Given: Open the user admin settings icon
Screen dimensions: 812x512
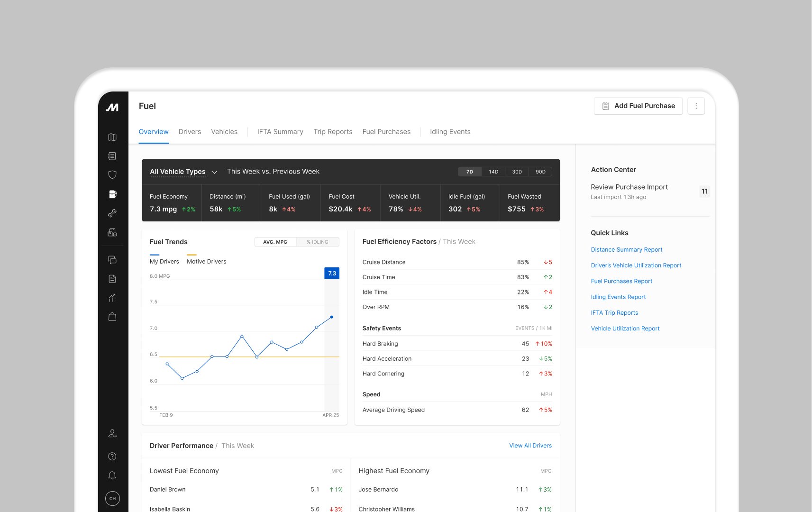Looking at the screenshot, I should click(x=112, y=434).
